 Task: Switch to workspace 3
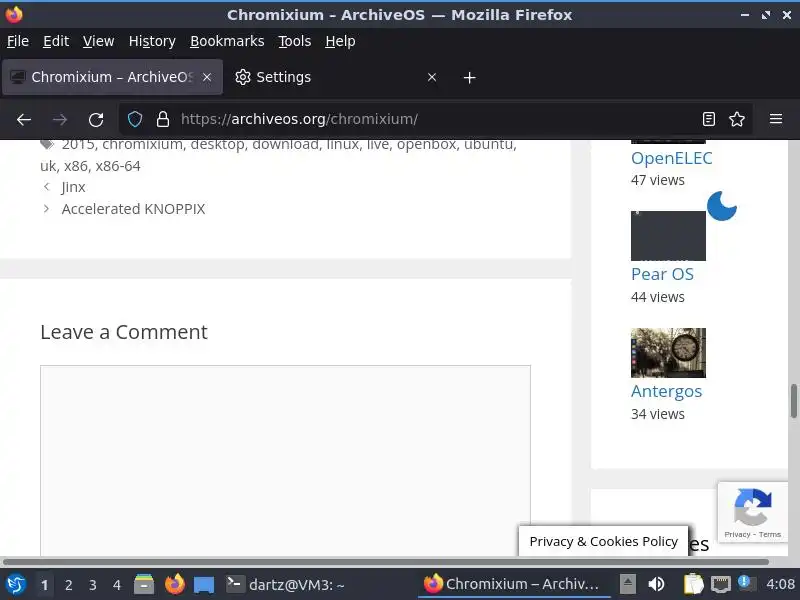92,585
